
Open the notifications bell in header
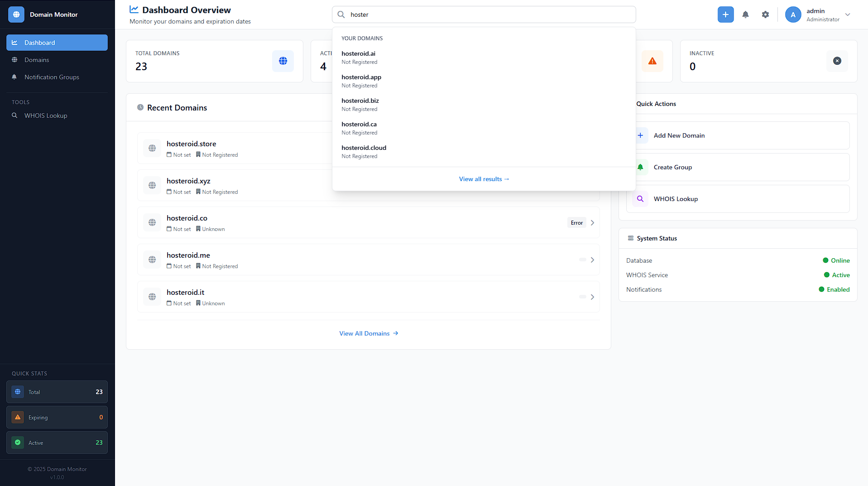tap(745, 14)
